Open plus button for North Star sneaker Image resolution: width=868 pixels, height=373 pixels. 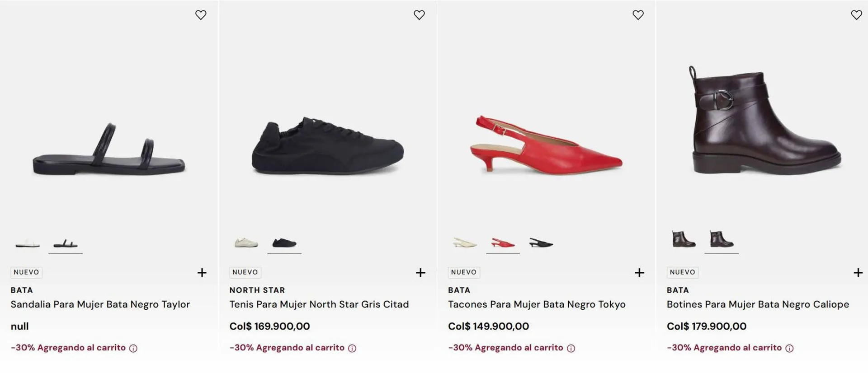pyautogui.click(x=420, y=273)
